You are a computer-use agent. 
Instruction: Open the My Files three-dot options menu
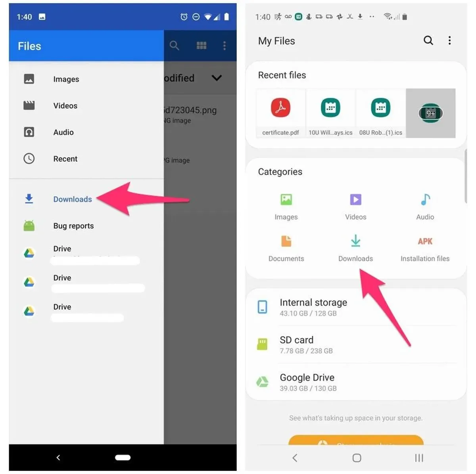pyautogui.click(x=449, y=40)
